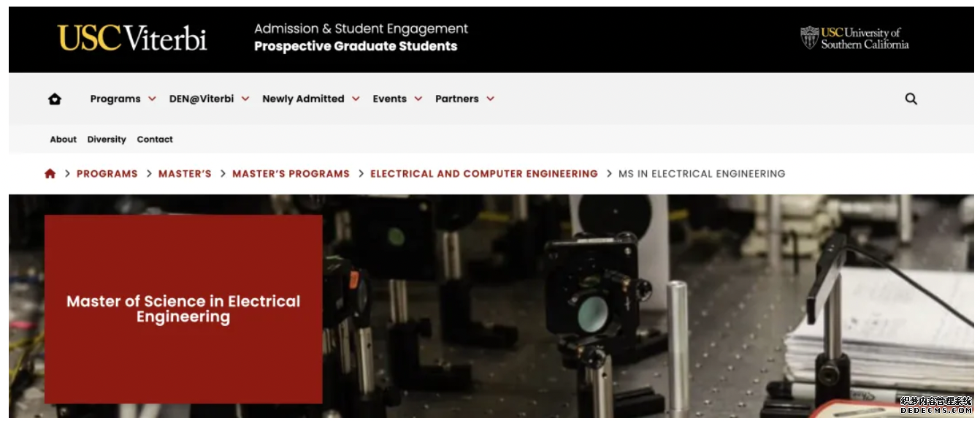Open the Events menu item
Image resolution: width=980 pixels, height=421 pixels.
(390, 99)
